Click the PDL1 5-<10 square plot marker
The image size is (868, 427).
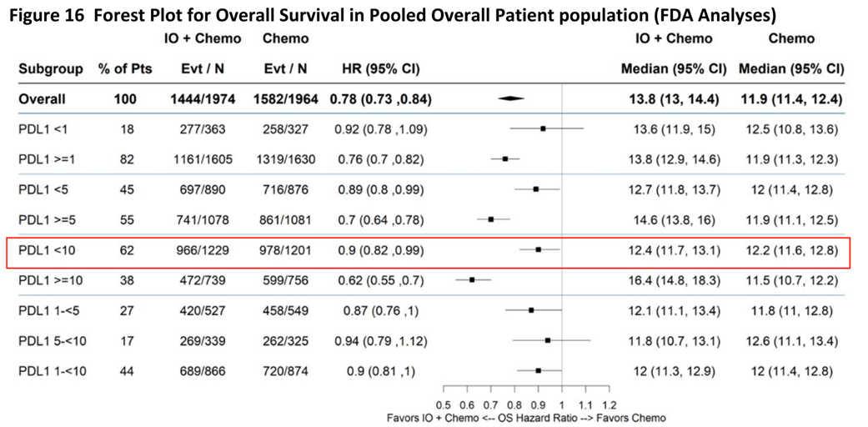(x=548, y=340)
